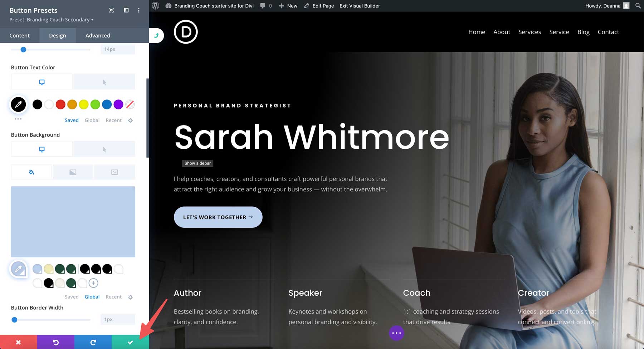Select the eyedropper tool for Button Text Color
The image size is (644, 349).
tap(18, 104)
